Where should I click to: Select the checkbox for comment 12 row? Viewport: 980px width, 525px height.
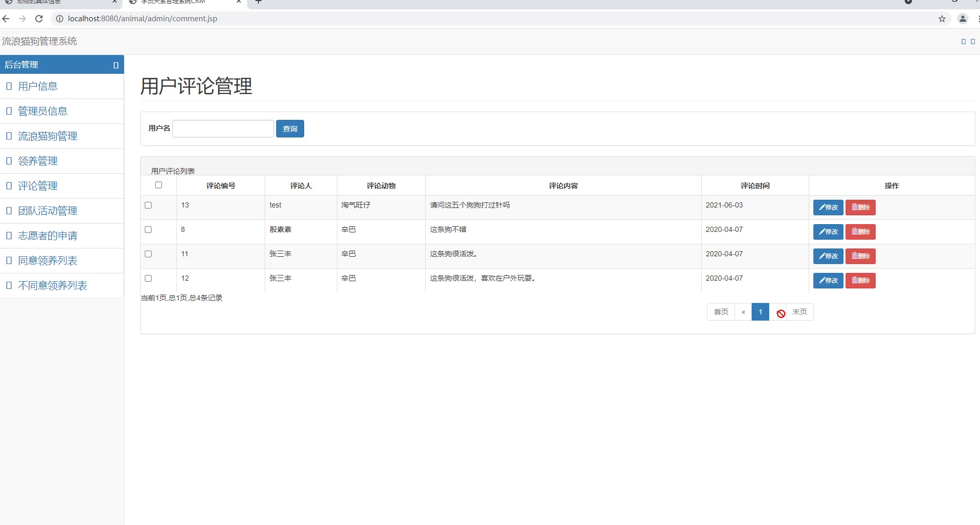click(x=148, y=279)
